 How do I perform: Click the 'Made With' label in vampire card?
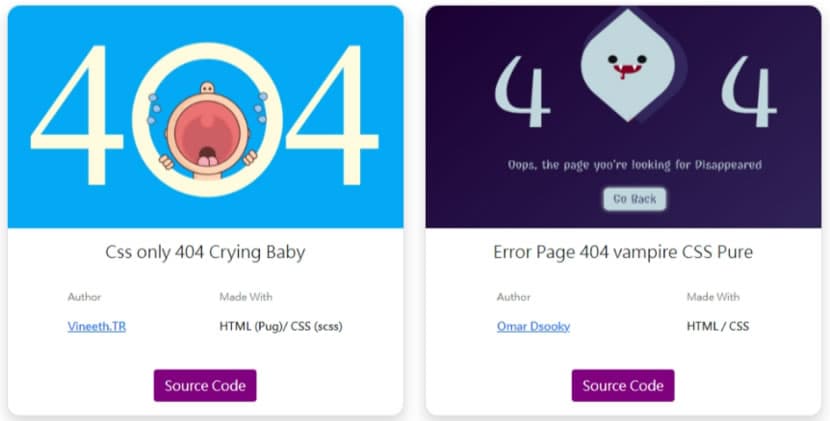pos(713,297)
